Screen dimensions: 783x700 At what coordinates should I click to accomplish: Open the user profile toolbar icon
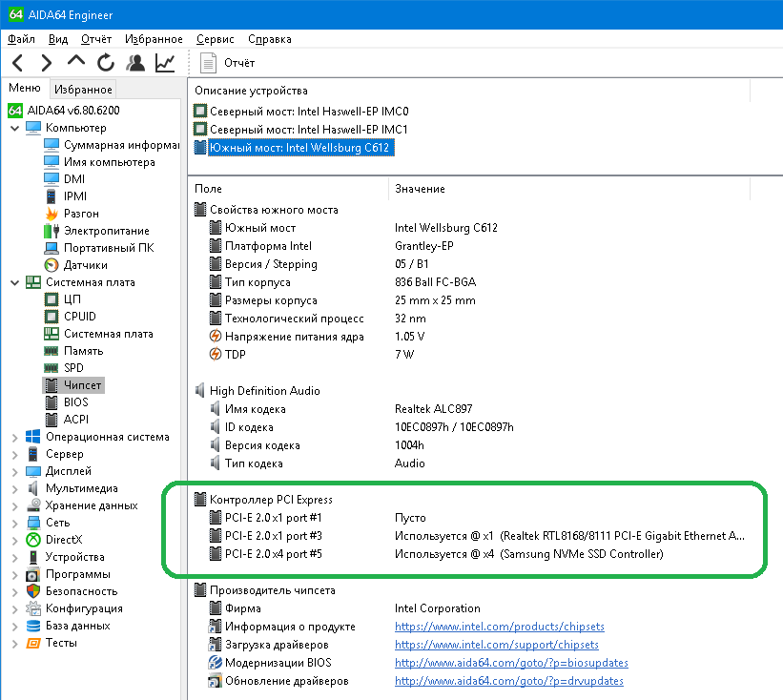[135, 63]
